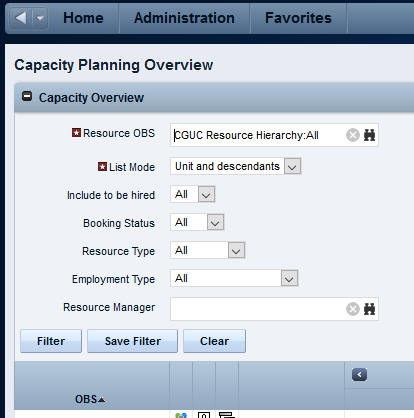Image resolution: width=414 pixels, height=418 pixels.
Task: Expand the Employment Type dropdown
Action: 289,278
